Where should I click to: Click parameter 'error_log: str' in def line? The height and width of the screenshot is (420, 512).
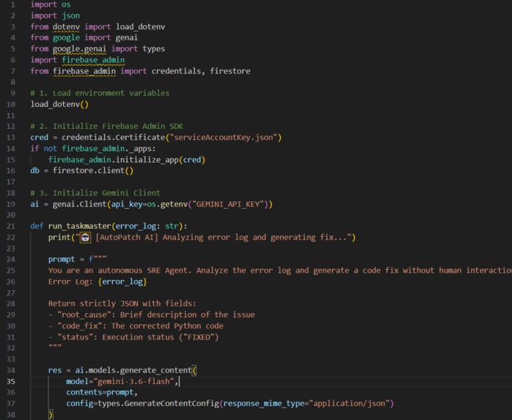click(147, 226)
